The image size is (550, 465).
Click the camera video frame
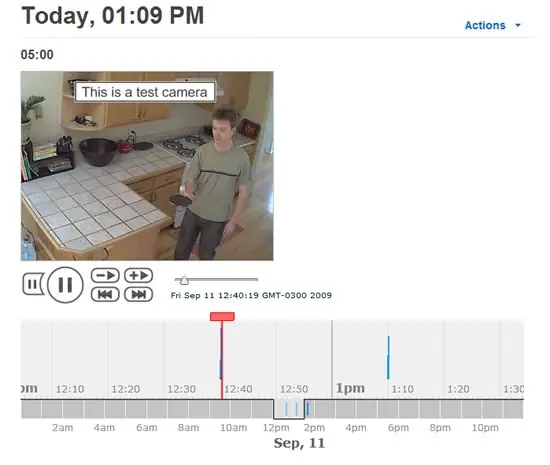click(x=147, y=166)
